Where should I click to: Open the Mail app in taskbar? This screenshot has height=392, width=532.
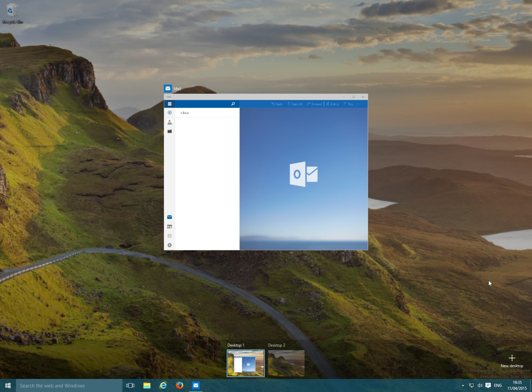tap(195, 385)
